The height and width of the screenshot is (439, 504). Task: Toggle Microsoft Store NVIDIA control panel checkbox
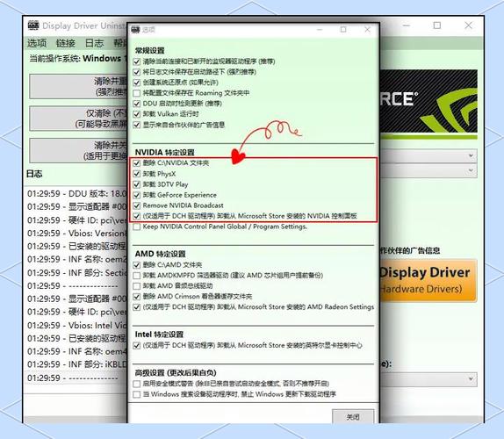pos(137,216)
